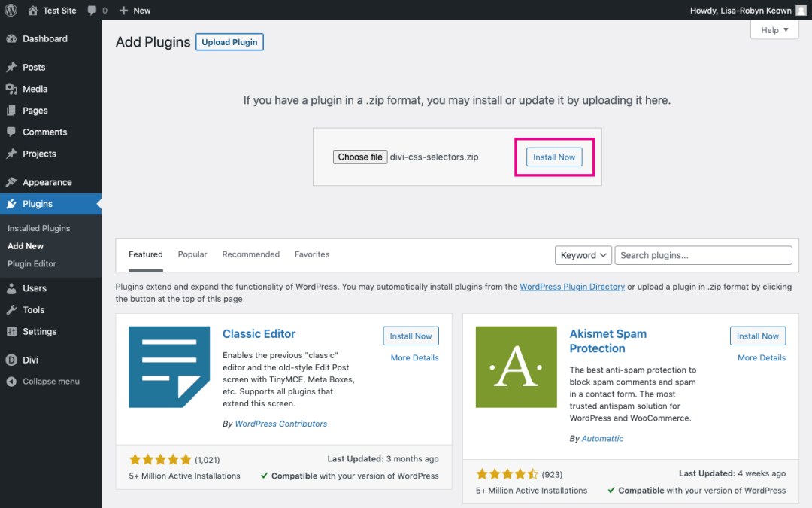Image resolution: width=812 pixels, height=508 pixels.
Task: Click the New label in admin bar
Action: [x=142, y=11]
